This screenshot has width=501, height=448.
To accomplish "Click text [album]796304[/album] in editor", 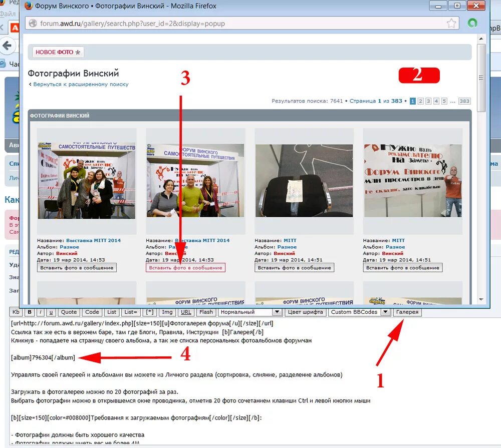I will tap(43, 357).
